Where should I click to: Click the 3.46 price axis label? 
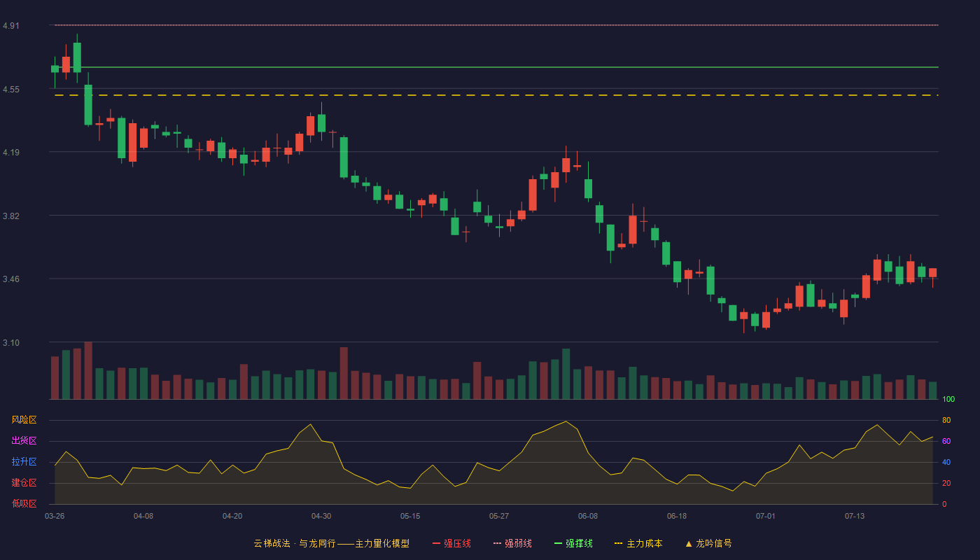(x=11, y=279)
